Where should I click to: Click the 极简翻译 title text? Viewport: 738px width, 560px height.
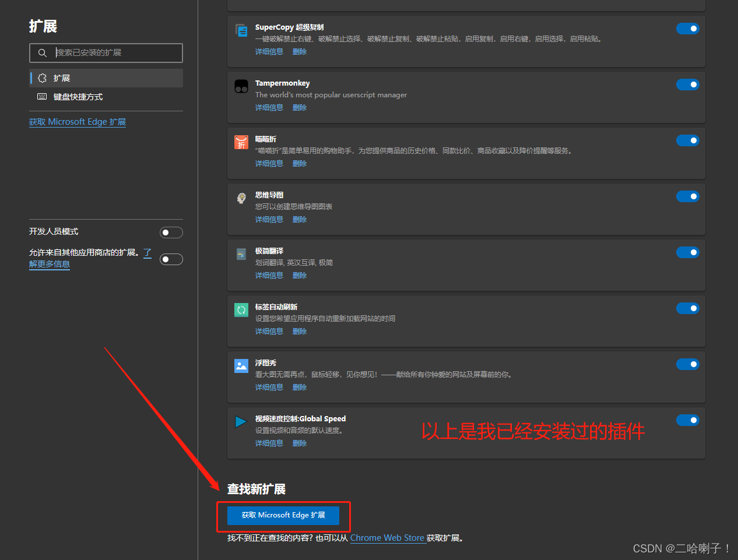[x=269, y=251]
